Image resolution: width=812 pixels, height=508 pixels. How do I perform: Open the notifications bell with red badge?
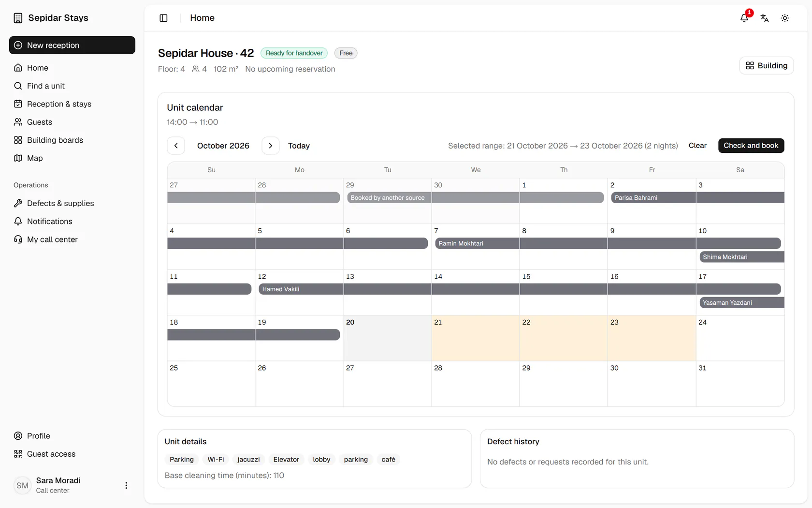(x=745, y=17)
